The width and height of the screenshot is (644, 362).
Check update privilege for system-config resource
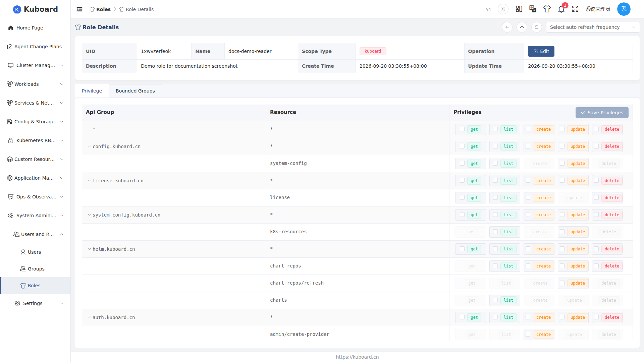562,163
